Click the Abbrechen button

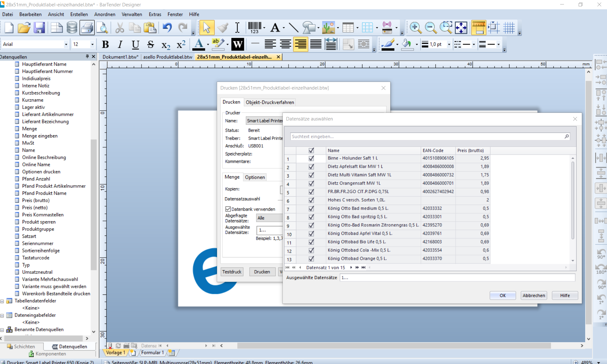point(534,295)
